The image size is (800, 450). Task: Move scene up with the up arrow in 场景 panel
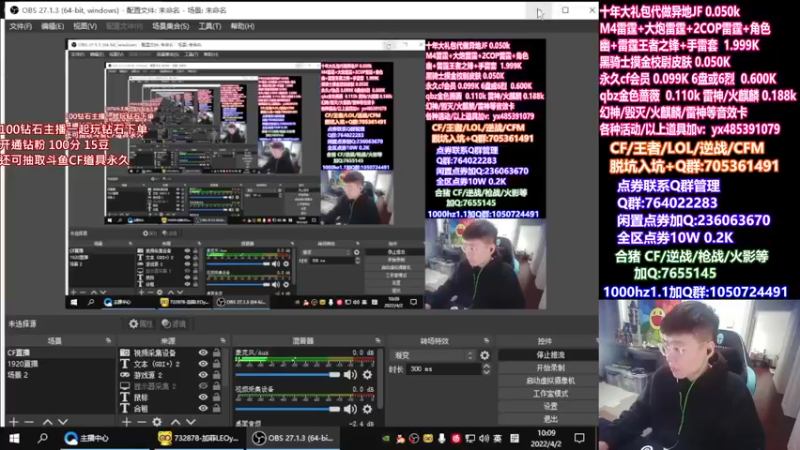click(x=47, y=422)
